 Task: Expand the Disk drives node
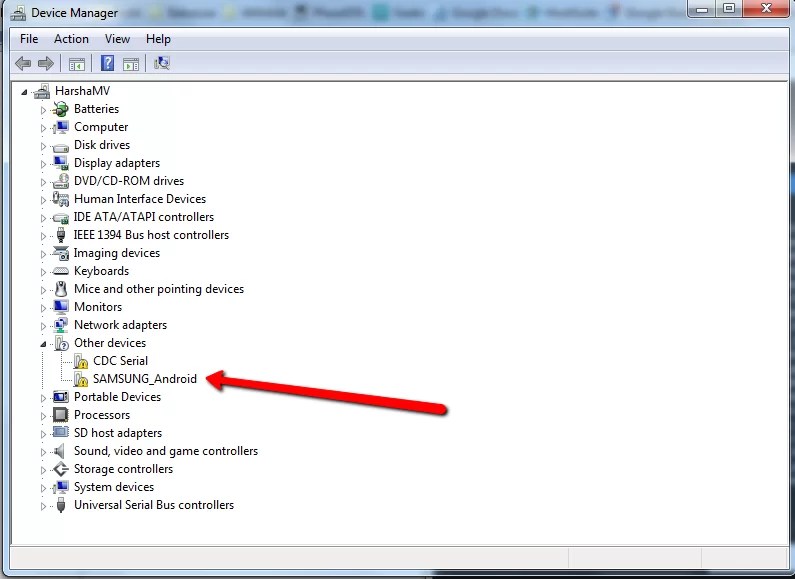pyautogui.click(x=43, y=146)
